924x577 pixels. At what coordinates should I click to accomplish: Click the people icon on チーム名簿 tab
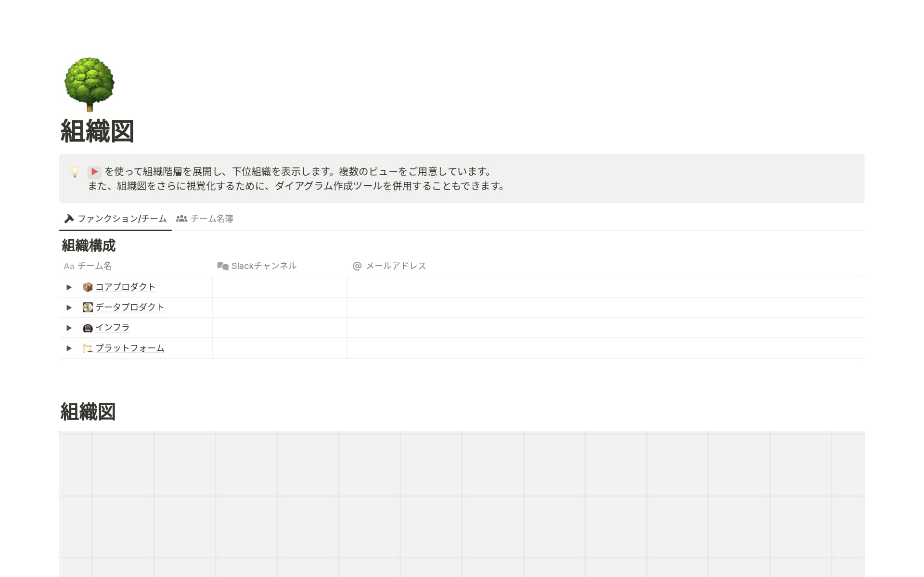coord(181,218)
